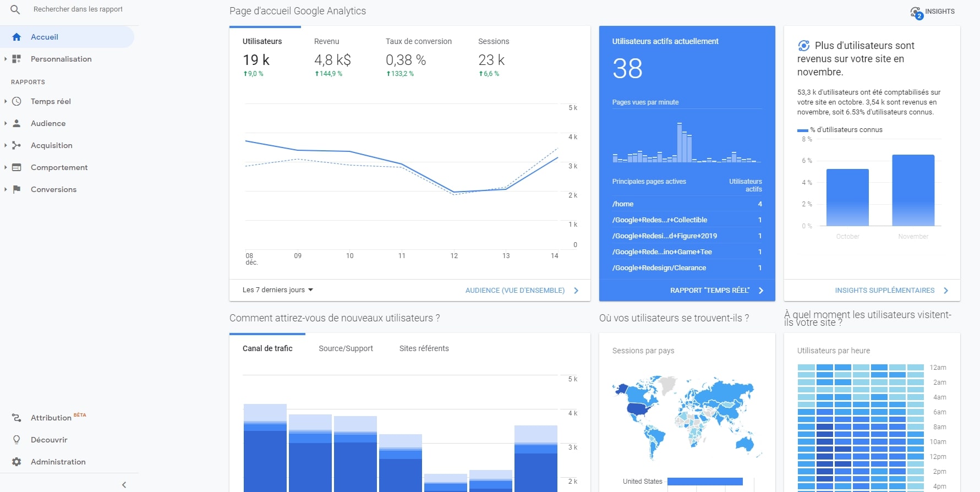Screen dimensions: 980x492
Task: Click the '0,38 %' conversion rate value
Action: pyautogui.click(x=406, y=60)
